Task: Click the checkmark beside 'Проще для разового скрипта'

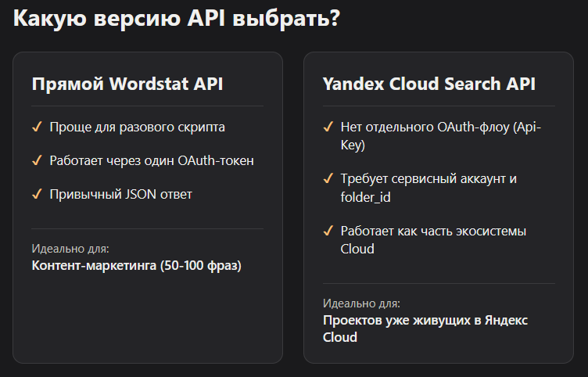Action: pyautogui.click(x=37, y=127)
